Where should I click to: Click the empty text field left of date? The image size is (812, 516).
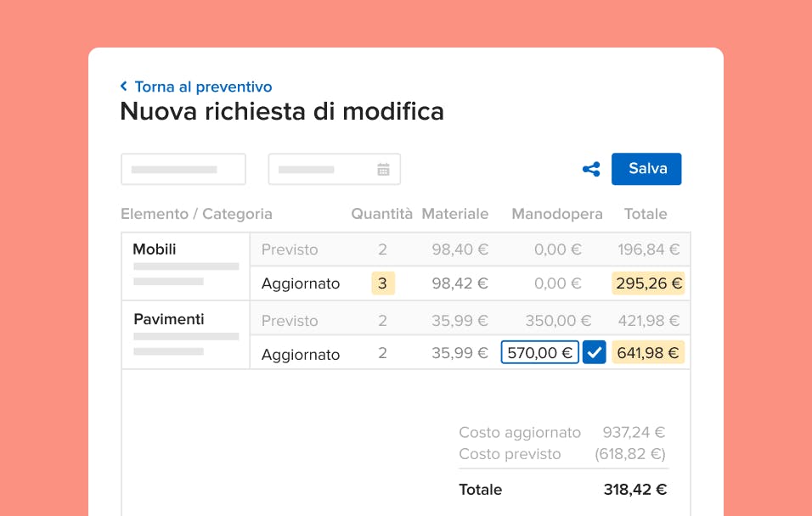pyautogui.click(x=183, y=170)
